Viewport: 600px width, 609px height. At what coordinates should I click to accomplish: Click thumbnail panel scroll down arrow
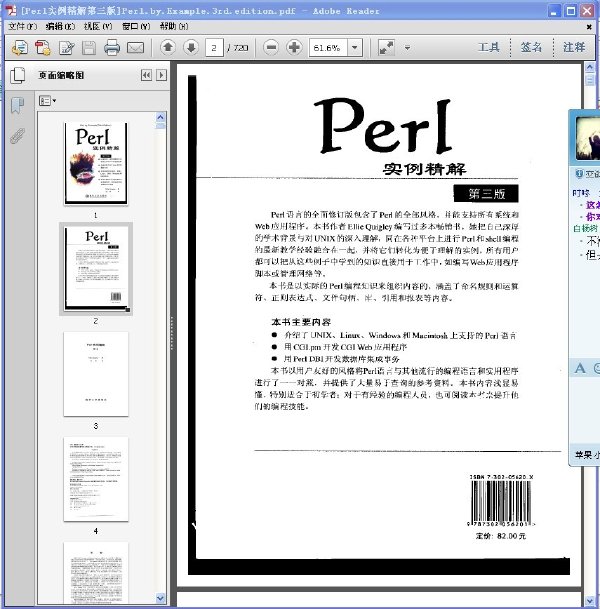click(x=161, y=598)
